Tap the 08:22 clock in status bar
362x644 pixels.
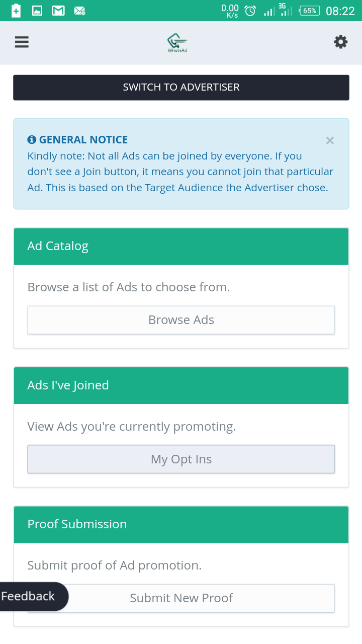click(x=340, y=11)
